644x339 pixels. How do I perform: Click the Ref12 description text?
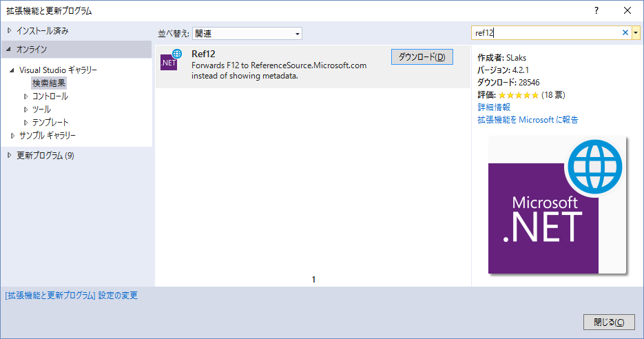[279, 70]
